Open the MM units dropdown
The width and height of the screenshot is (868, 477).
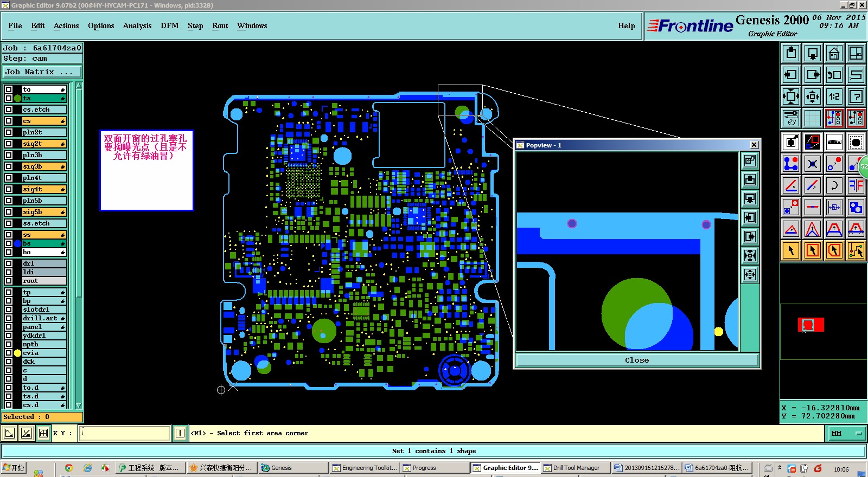tap(846, 433)
